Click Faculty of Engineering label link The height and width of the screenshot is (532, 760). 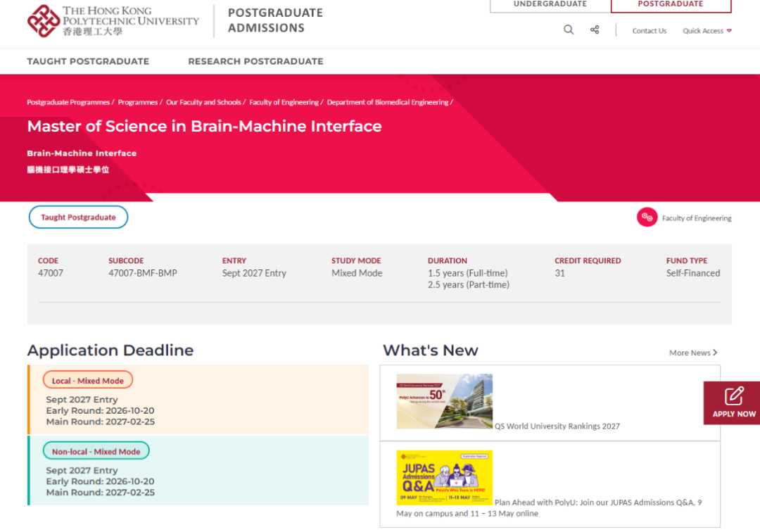pos(697,218)
